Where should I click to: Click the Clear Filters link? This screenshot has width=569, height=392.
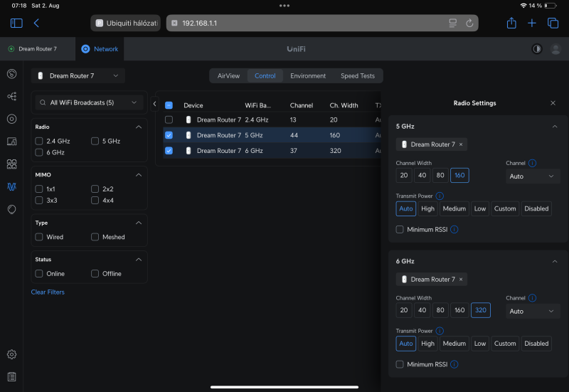pos(48,292)
